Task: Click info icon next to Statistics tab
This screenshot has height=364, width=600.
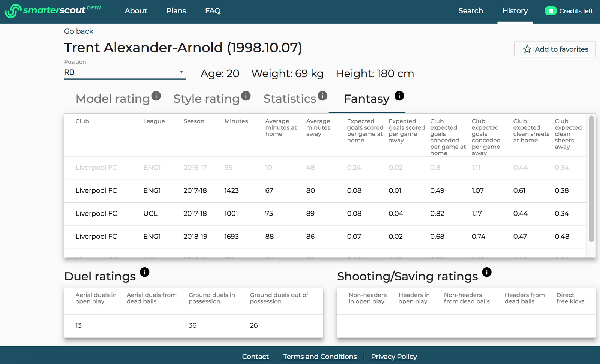Action: click(x=322, y=96)
